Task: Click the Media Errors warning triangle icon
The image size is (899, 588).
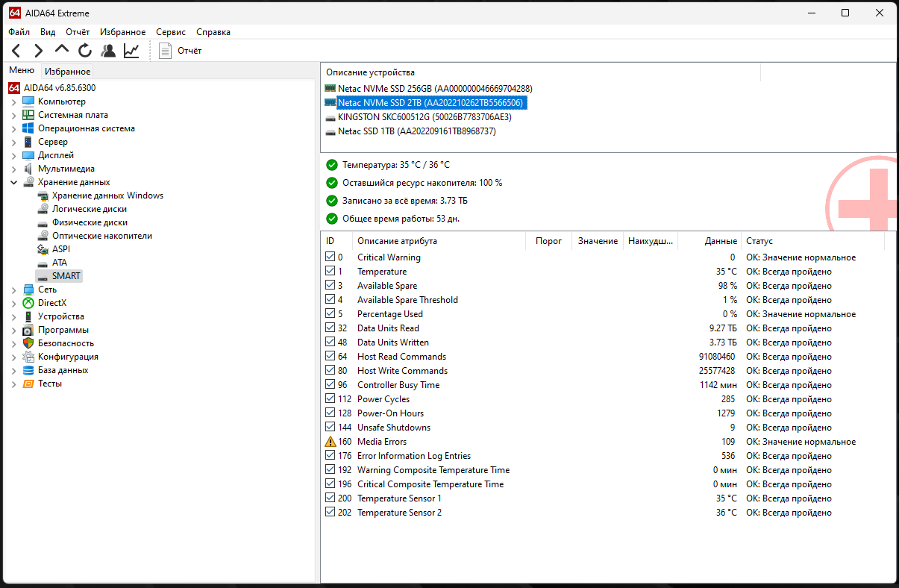Action: point(331,442)
